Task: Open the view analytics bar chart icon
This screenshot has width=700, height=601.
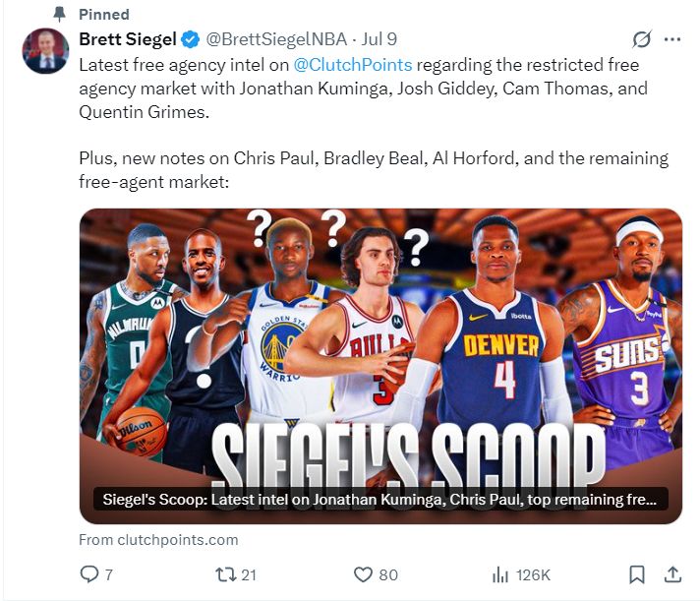Action: (500, 574)
